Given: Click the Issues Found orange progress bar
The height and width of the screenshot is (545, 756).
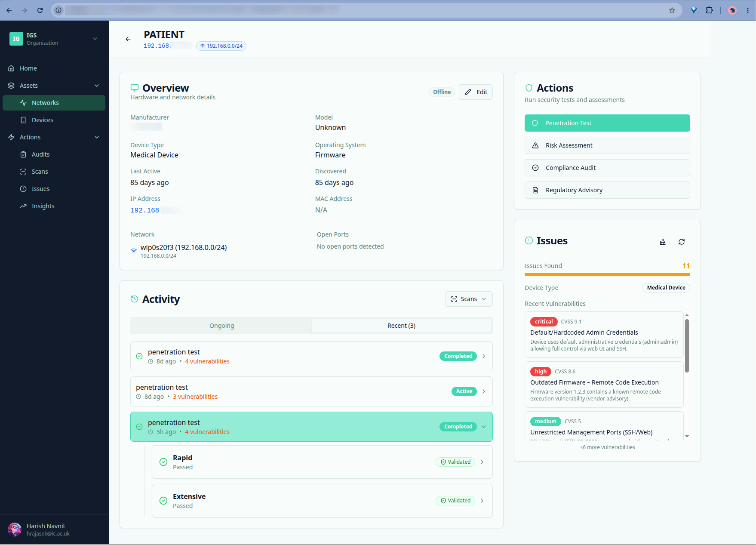Looking at the screenshot, I should (607, 274).
